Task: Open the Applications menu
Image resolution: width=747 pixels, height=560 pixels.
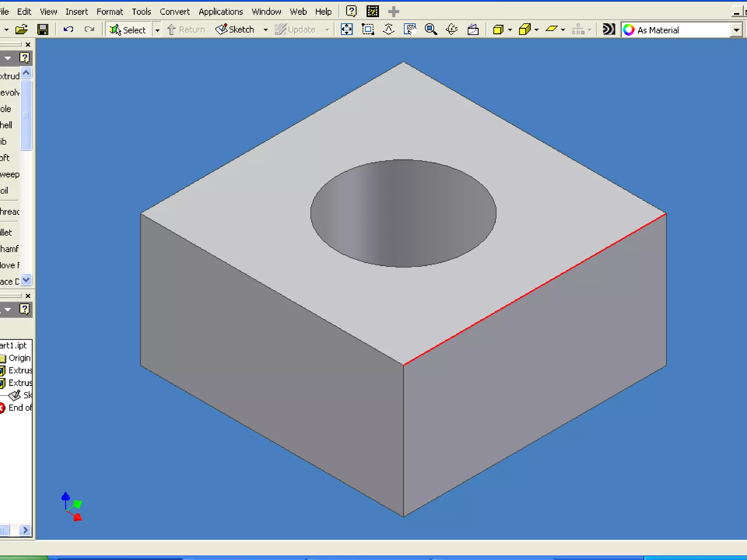Action: coord(220,12)
